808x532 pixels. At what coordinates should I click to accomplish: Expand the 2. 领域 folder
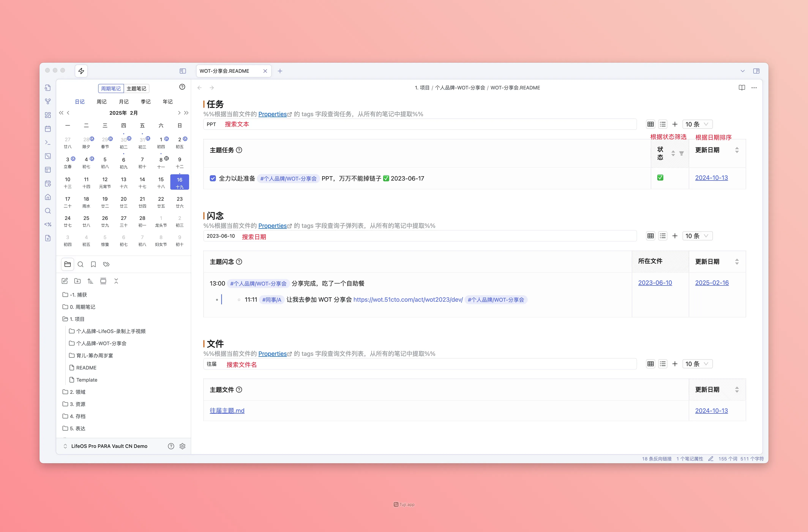77,392
